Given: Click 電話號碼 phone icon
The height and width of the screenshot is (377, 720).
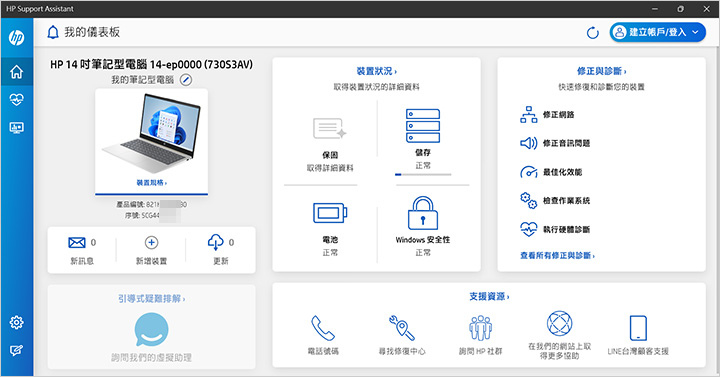Looking at the screenshot, I should click(x=323, y=328).
